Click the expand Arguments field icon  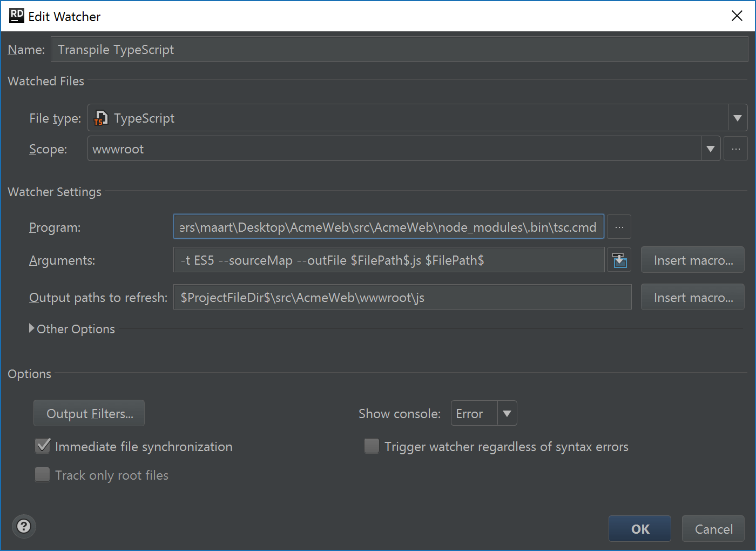tap(619, 260)
